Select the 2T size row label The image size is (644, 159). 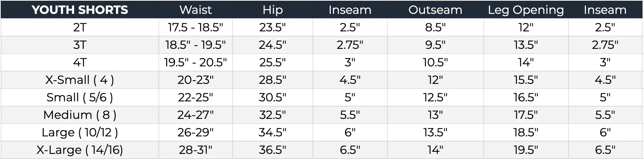(80, 27)
